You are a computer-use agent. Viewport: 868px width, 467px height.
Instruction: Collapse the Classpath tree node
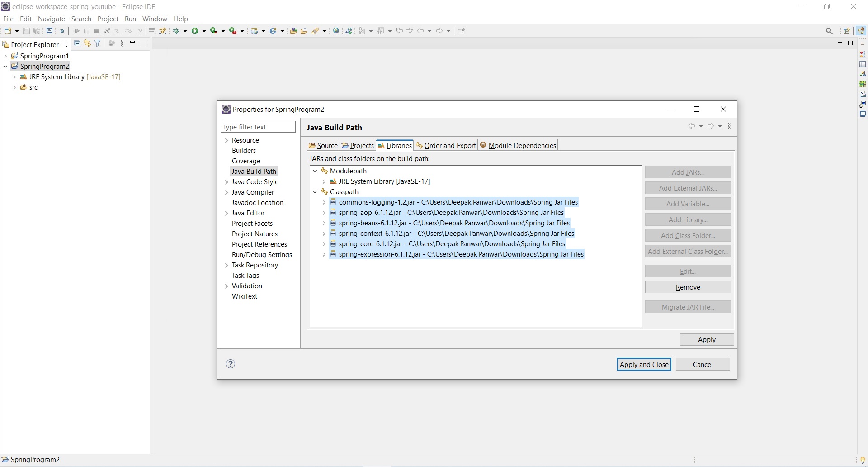coord(315,192)
